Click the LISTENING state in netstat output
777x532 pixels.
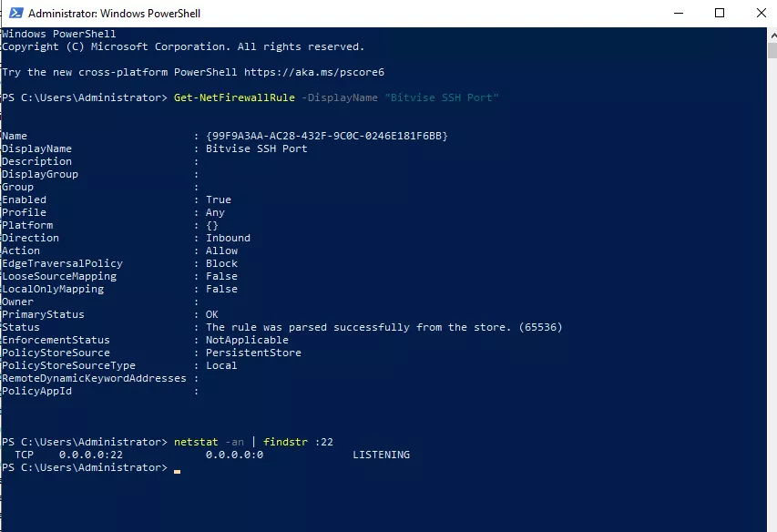[x=381, y=455]
